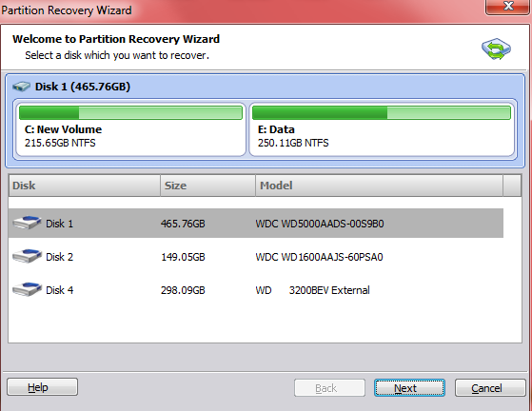Click the Disk 4 external drive icon

(x=27, y=289)
